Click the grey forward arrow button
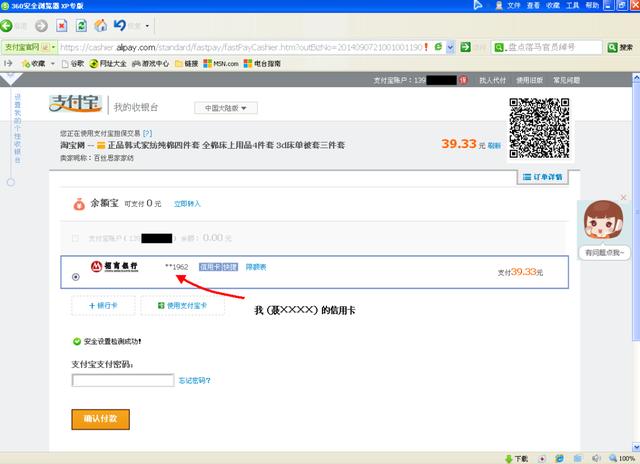This screenshot has width=640, height=464. 41,26
